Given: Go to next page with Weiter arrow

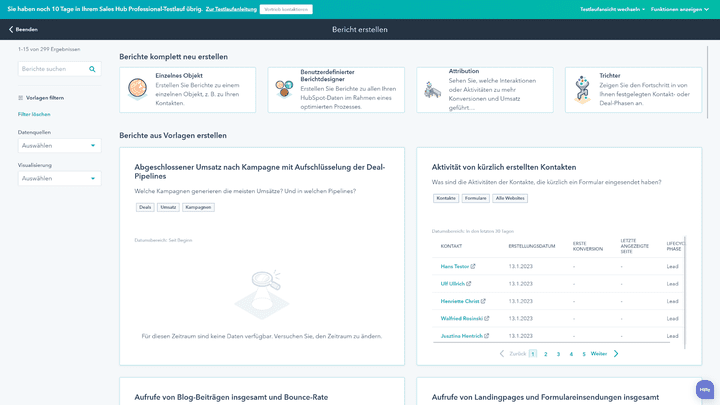Looking at the screenshot, I should [616, 353].
